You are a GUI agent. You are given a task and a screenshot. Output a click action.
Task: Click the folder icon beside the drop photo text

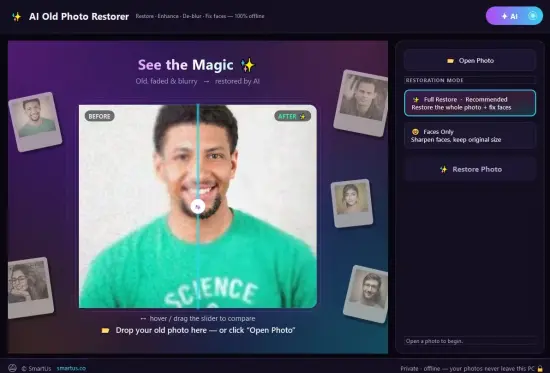[105, 331]
